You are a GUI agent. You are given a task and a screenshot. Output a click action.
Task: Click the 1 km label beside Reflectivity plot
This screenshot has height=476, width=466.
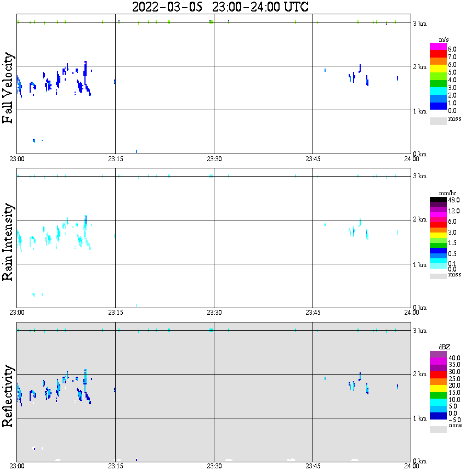tap(419, 418)
